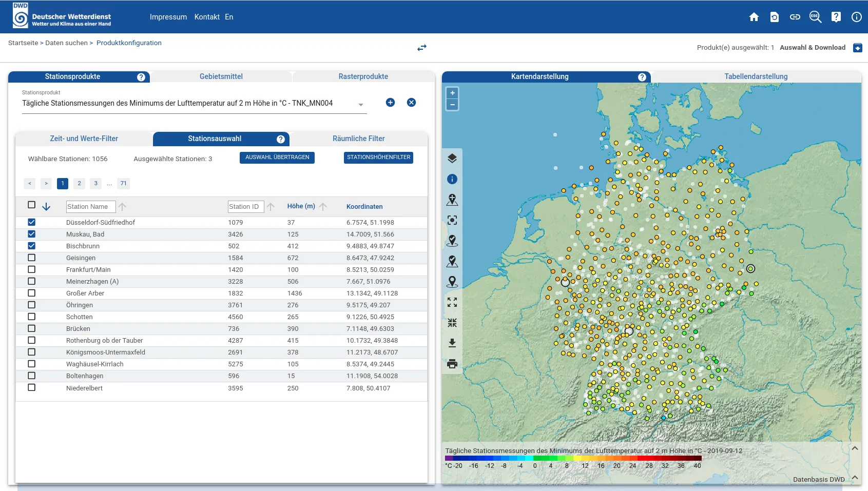This screenshot has height=491, width=868.
Task: Open the Tabellendarstellung tab
Action: [x=756, y=76]
